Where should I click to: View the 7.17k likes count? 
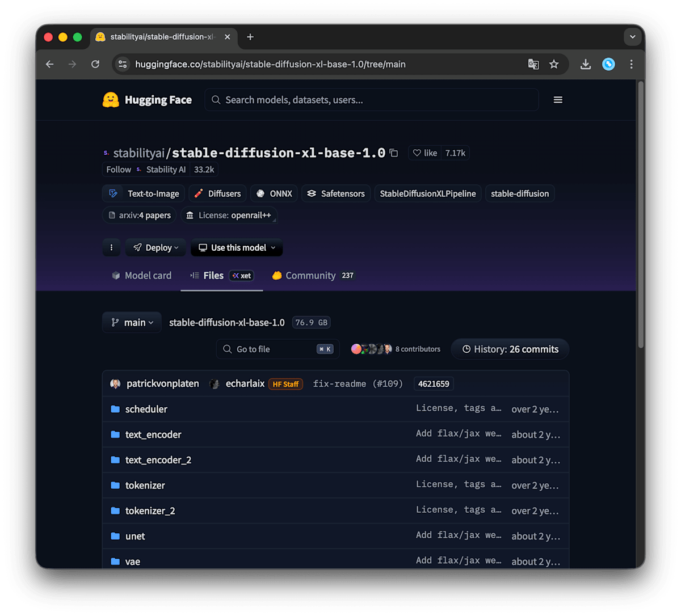point(455,153)
